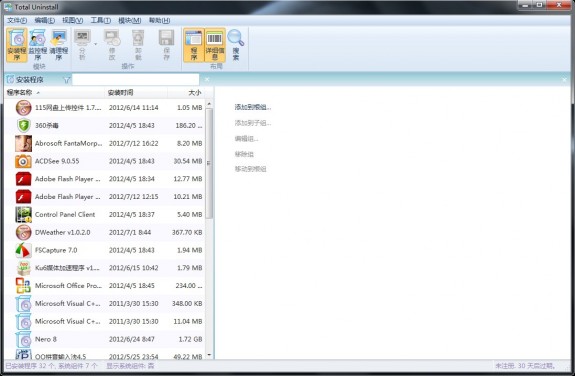Click the 30.54 MB size cell
This screenshot has height=376, width=575.
[x=188, y=161]
